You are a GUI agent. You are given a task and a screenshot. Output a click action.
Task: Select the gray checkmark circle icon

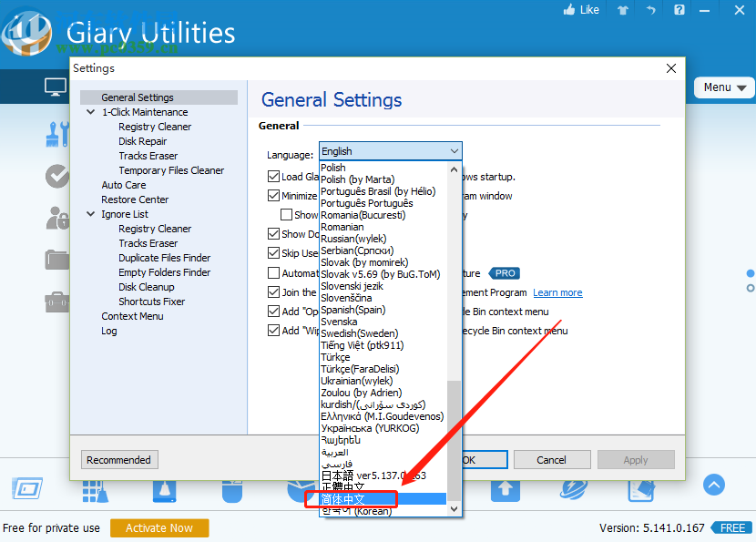[x=57, y=176]
